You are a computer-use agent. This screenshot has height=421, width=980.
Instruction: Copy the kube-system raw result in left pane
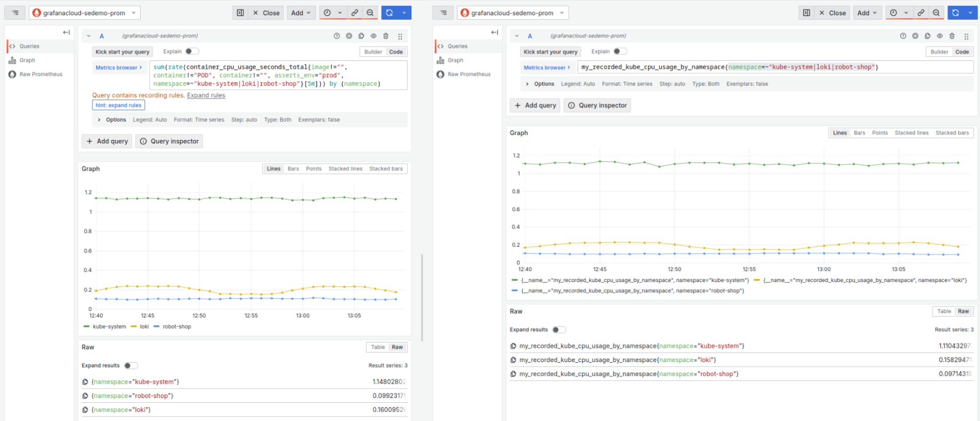click(85, 382)
